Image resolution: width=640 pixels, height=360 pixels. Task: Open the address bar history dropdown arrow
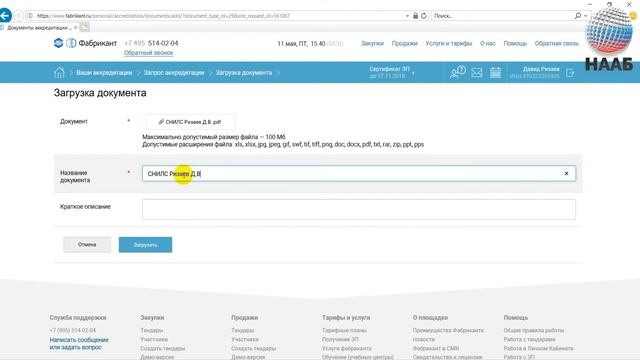point(407,16)
